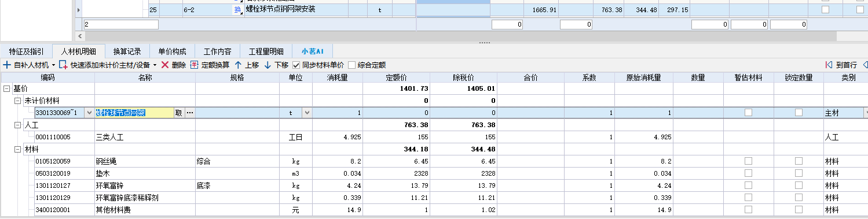Switch to the 单价构成 tab
The height and width of the screenshot is (219, 868).
pyautogui.click(x=172, y=51)
